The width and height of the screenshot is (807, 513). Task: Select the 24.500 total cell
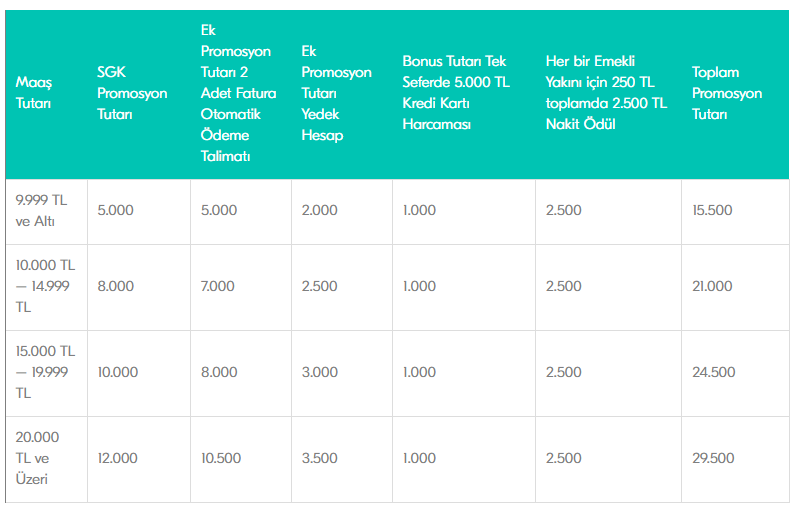(713, 372)
